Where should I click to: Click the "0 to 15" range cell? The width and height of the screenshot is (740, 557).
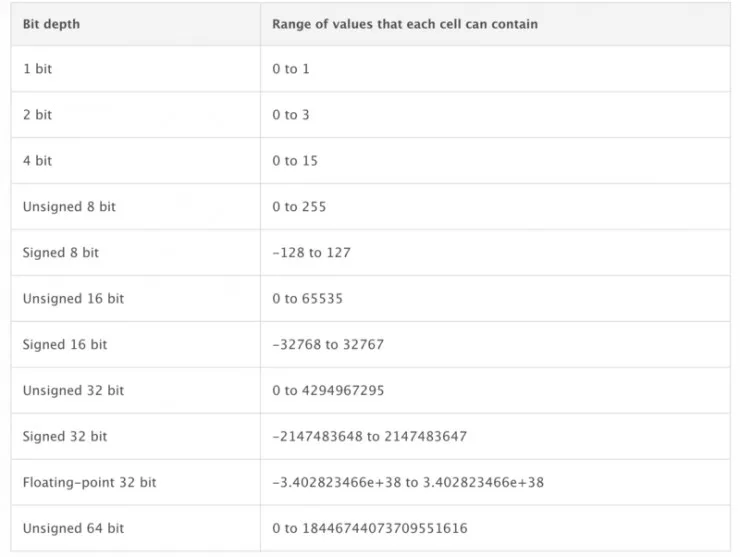click(295, 161)
